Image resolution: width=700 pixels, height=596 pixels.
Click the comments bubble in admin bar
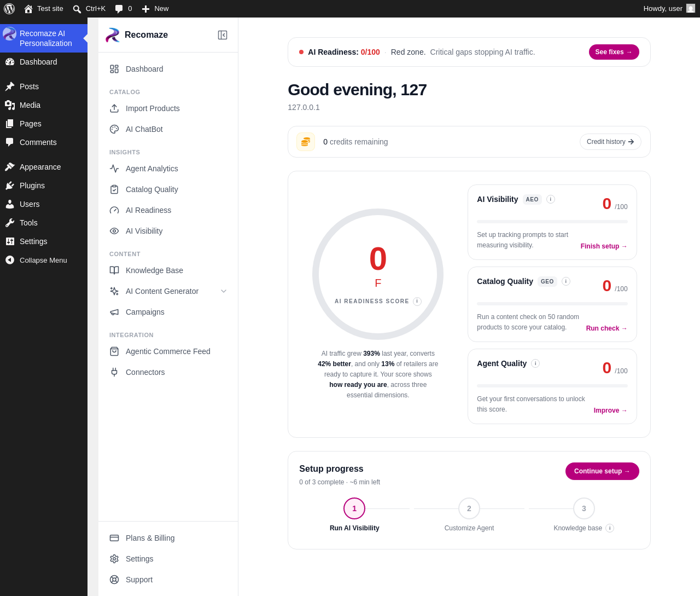pyautogui.click(x=124, y=9)
